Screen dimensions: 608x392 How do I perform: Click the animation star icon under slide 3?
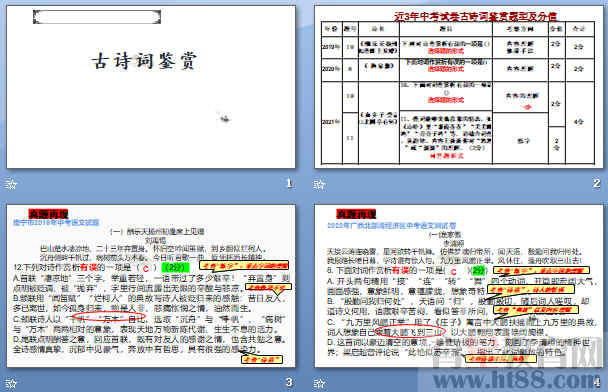point(11,383)
